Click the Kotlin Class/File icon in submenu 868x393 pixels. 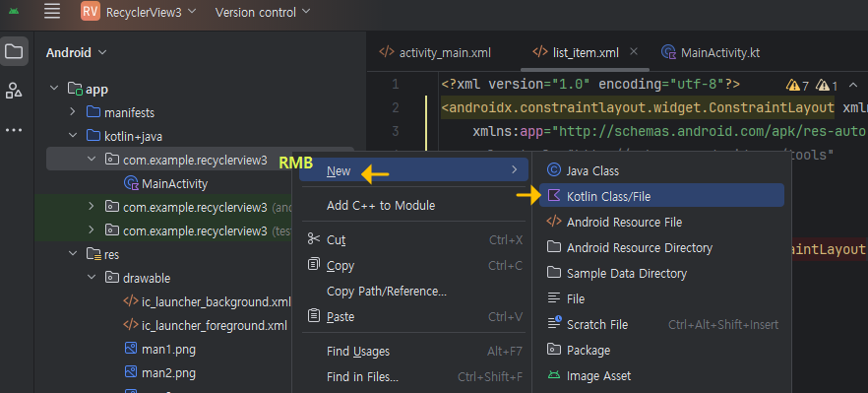pos(553,196)
